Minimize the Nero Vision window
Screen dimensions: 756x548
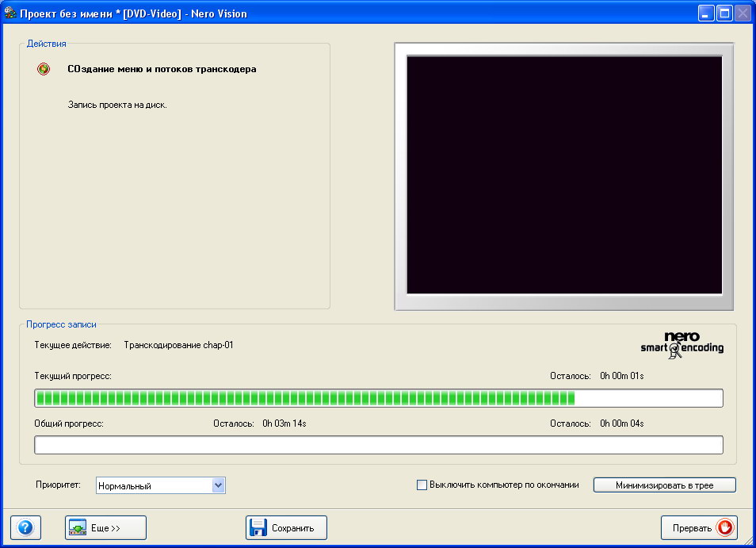(x=706, y=13)
